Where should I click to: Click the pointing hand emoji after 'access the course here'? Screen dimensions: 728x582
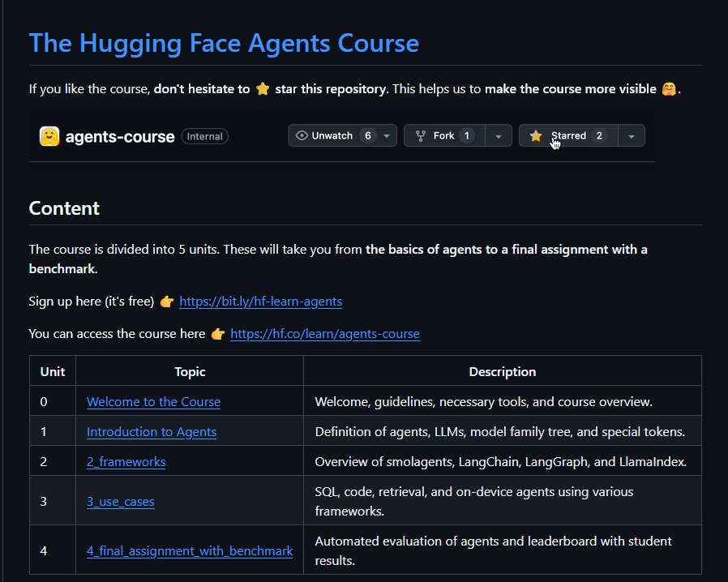[x=218, y=334]
